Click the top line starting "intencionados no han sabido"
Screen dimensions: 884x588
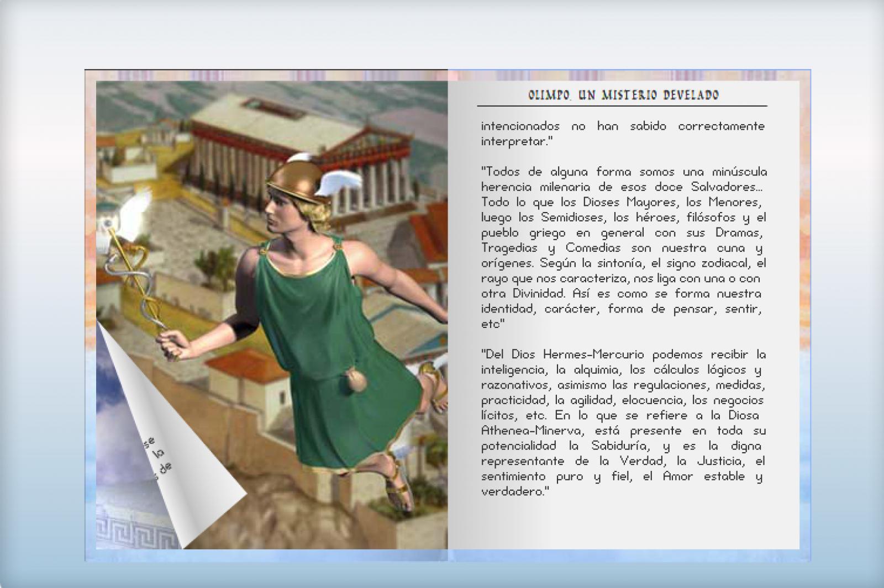coord(623,126)
